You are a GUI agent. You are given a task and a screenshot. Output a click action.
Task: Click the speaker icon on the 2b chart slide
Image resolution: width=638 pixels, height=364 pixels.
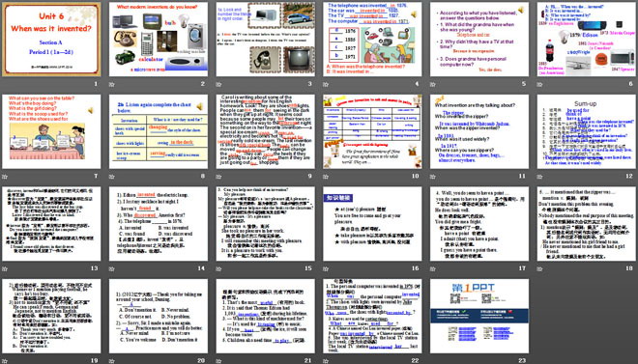199,106
